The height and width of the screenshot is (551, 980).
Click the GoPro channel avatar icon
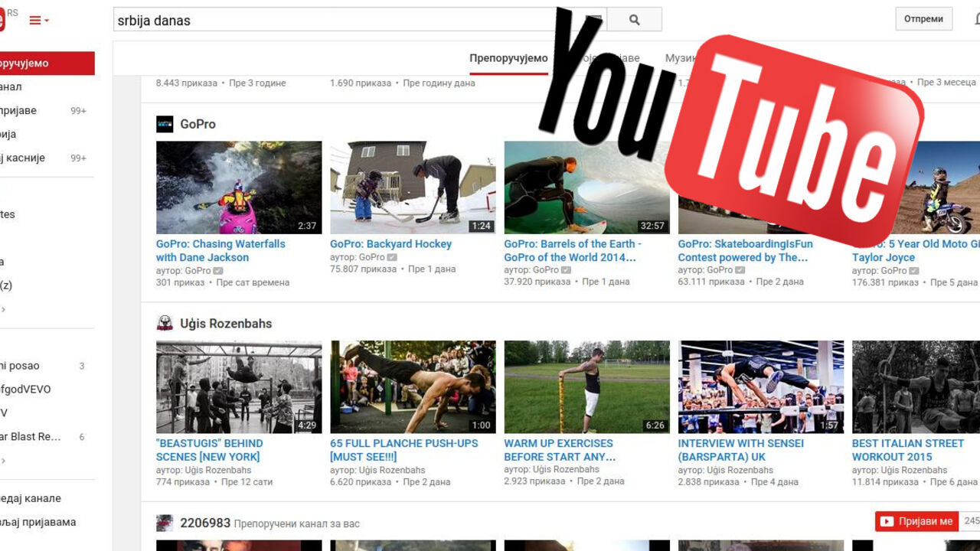pos(165,124)
